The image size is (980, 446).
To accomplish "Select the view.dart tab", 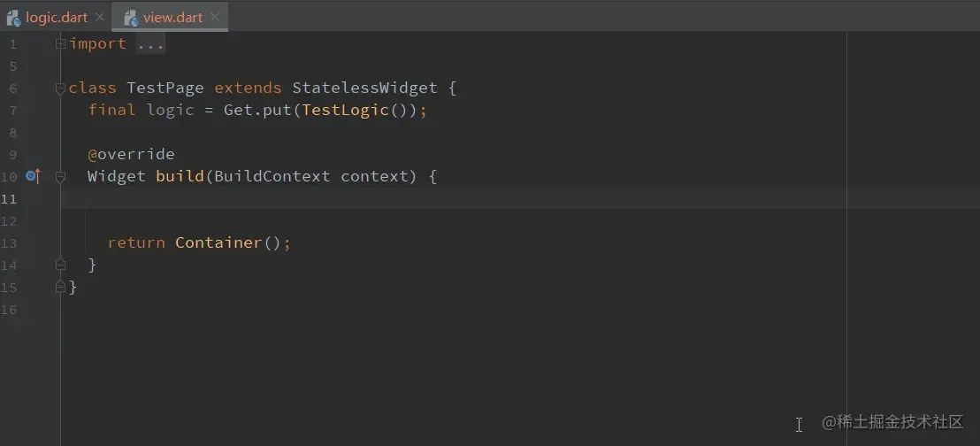I will click(x=173, y=18).
